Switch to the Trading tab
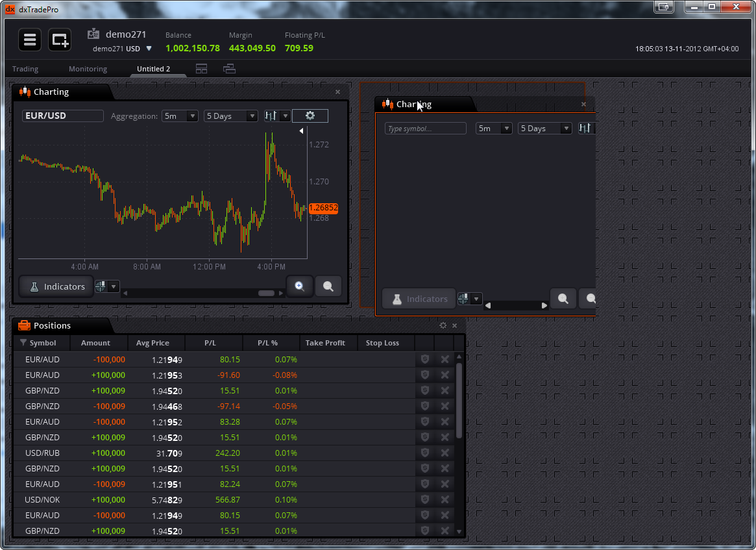Screen dimensions: 756x550 [25, 69]
